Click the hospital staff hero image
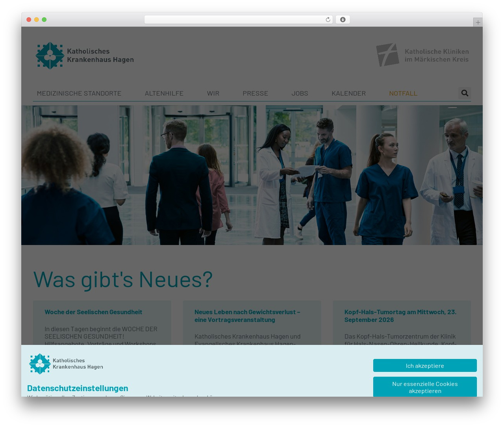 pos(252,175)
